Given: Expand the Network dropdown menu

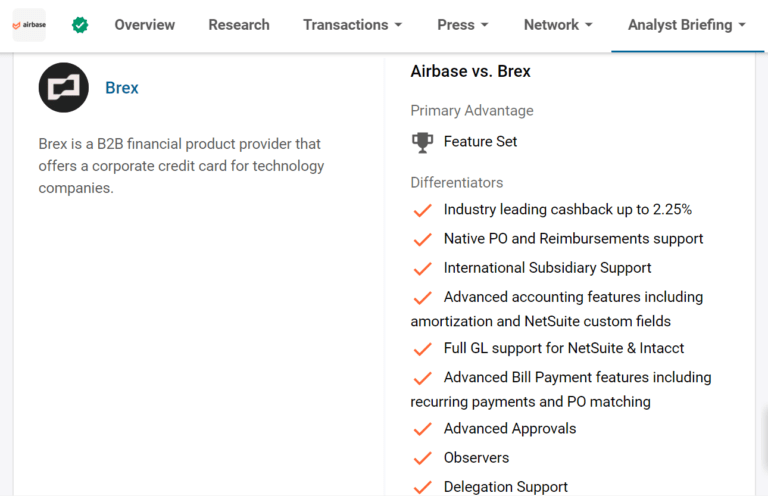Looking at the screenshot, I should [558, 25].
